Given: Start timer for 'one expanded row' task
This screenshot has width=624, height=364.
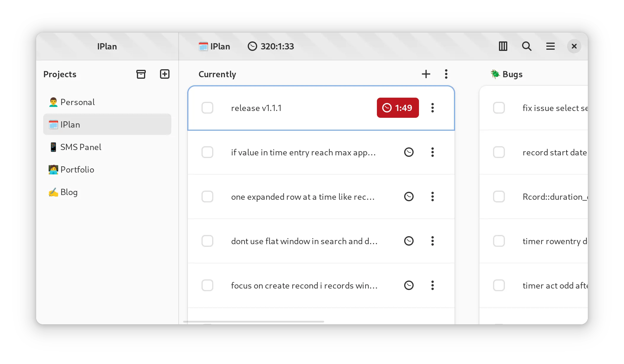Looking at the screenshot, I should (409, 197).
